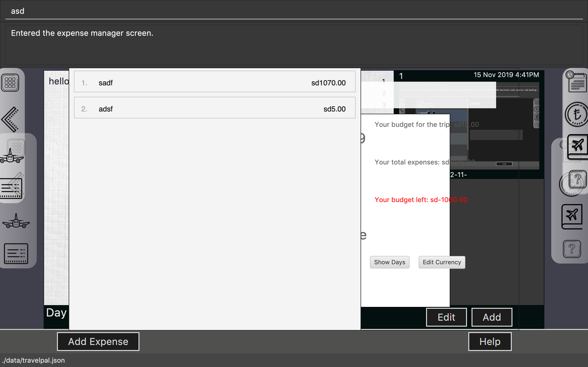Open the question mark help icon at bottom right
This screenshot has height=367, width=588.
pyautogui.click(x=572, y=249)
